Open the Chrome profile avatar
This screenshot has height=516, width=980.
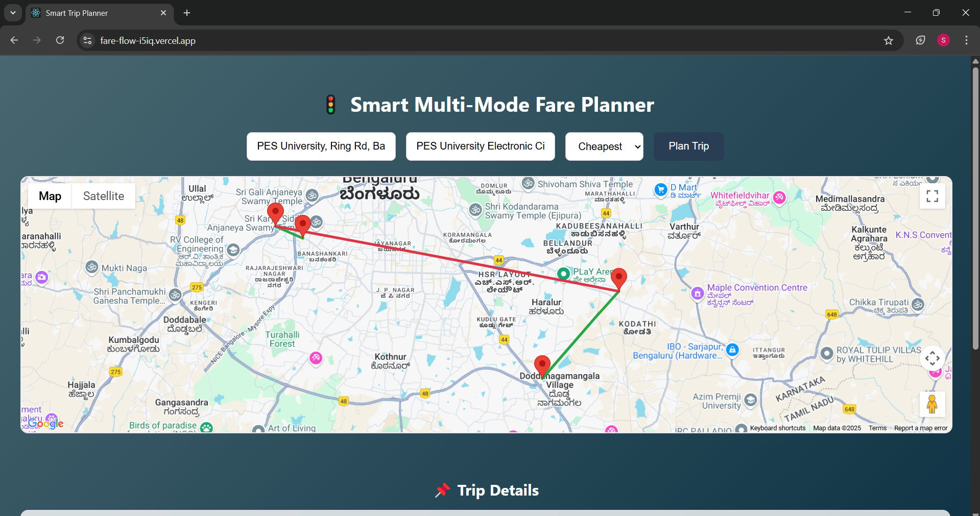(x=943, y=40)
